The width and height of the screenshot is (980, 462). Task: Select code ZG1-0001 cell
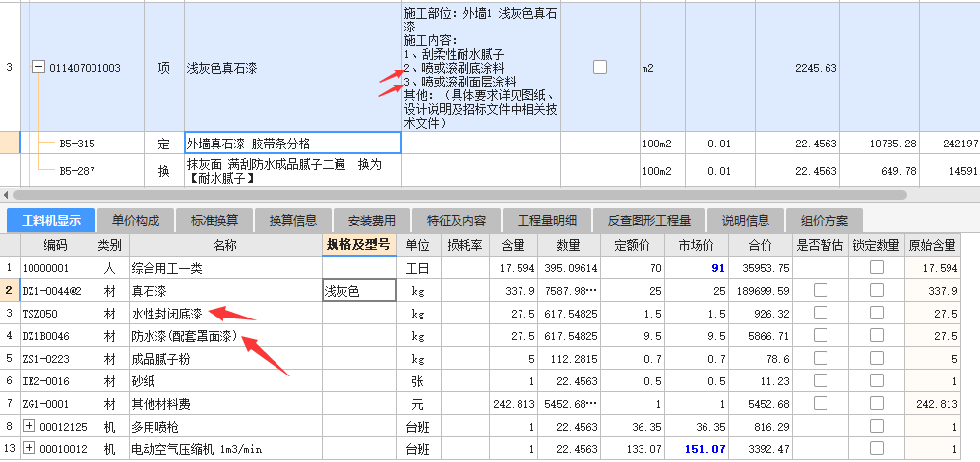56,403
